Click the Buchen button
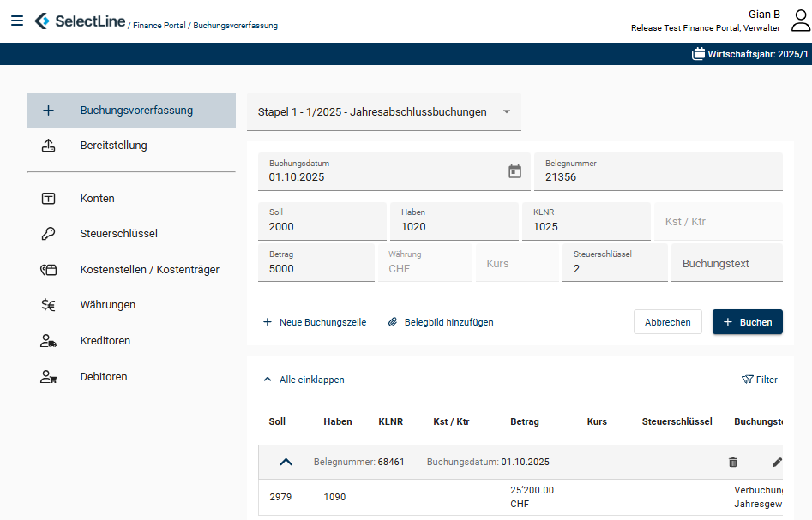 coord(747,322)
